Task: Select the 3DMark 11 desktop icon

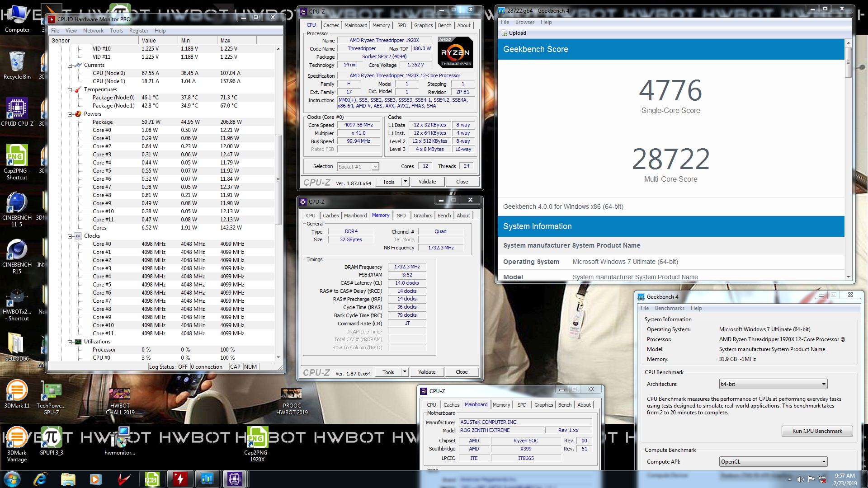Action: point(17,394)
